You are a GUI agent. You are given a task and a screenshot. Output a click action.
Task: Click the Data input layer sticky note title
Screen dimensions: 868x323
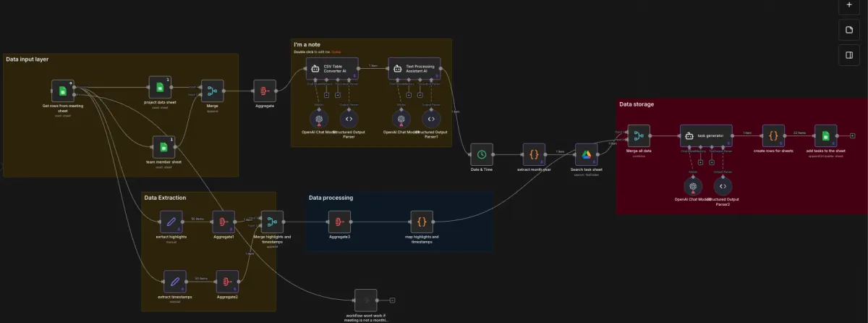27,59
